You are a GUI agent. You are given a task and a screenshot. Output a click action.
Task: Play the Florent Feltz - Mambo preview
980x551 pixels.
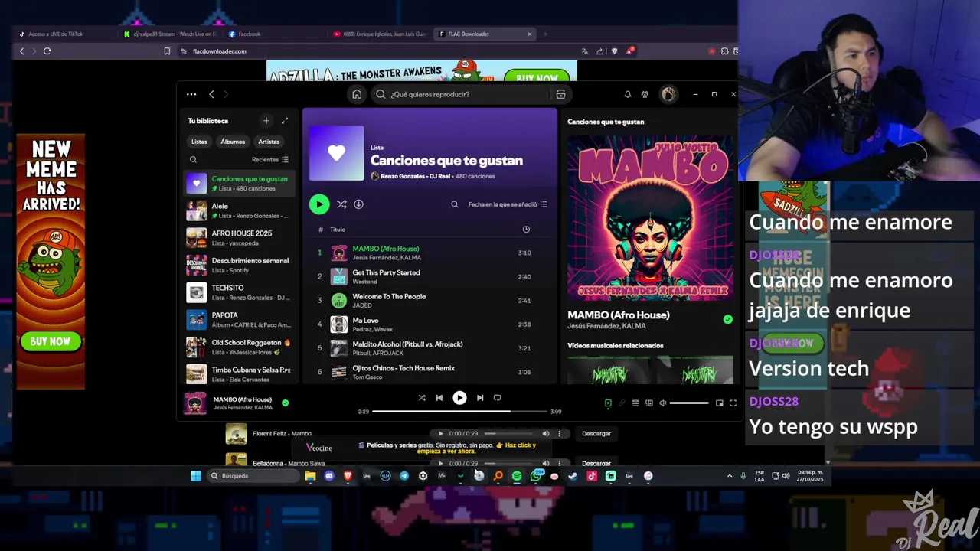pos(440,434)
